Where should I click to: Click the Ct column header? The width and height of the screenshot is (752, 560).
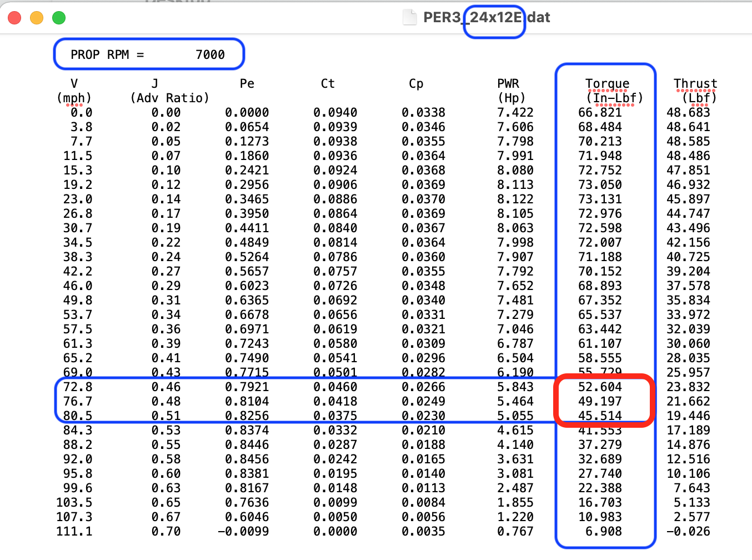(328, 84)
